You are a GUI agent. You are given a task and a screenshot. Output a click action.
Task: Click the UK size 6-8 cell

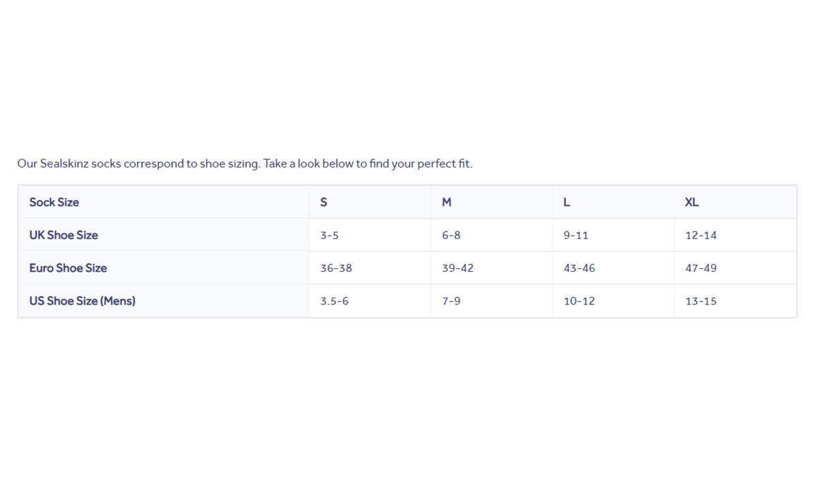(451, 236)
